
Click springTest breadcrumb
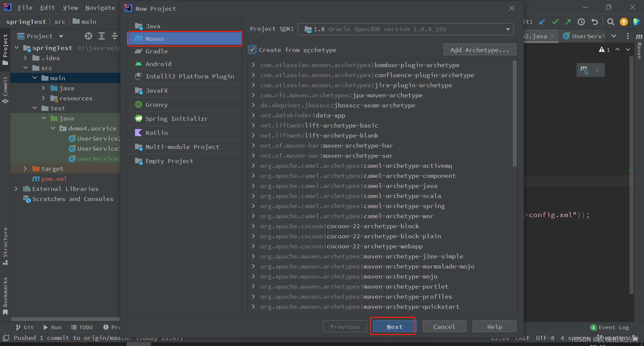pyautogui.click(x=26, y=21)
